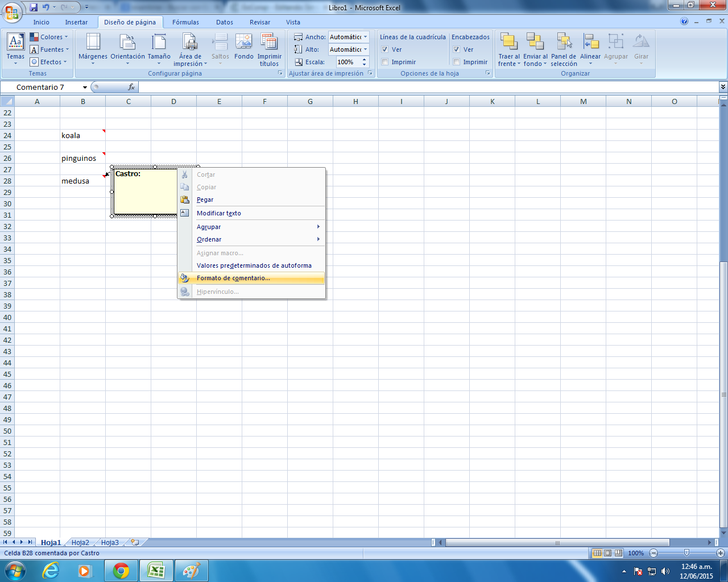Toggle Encabezados Ver checkbox
728x582 pixels.
[x=457, y=49]
